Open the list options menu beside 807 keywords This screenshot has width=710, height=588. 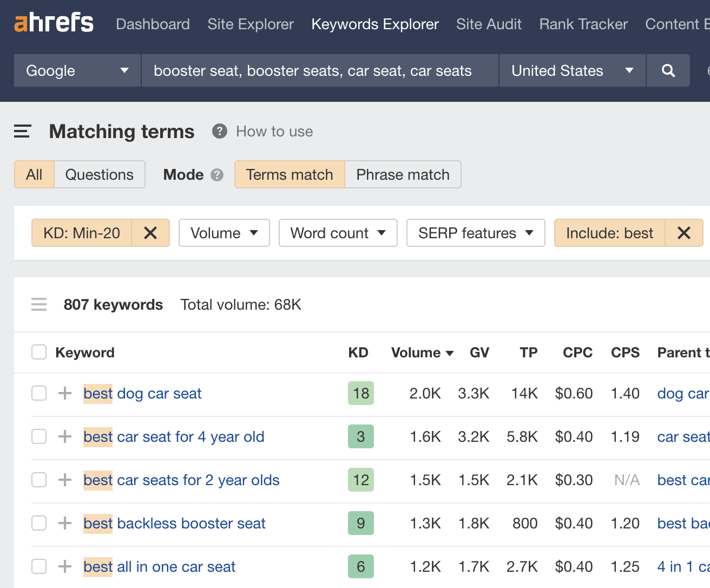point(38,304)
